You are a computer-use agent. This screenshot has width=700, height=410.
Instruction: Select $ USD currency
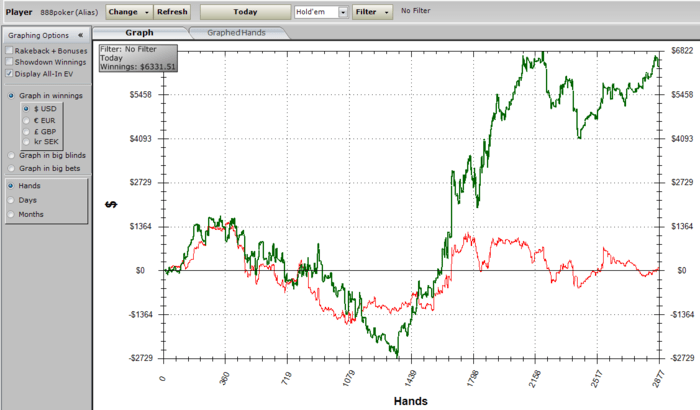point(26,109)
